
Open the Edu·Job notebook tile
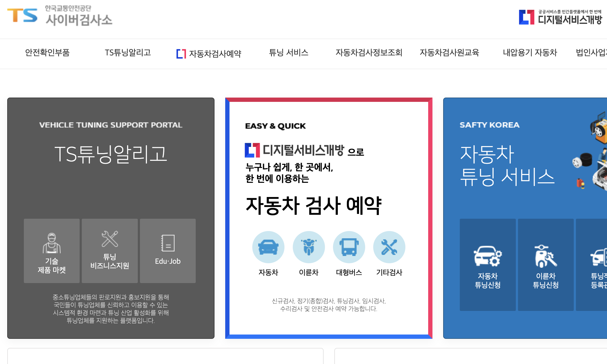click(x=168, y=251)
